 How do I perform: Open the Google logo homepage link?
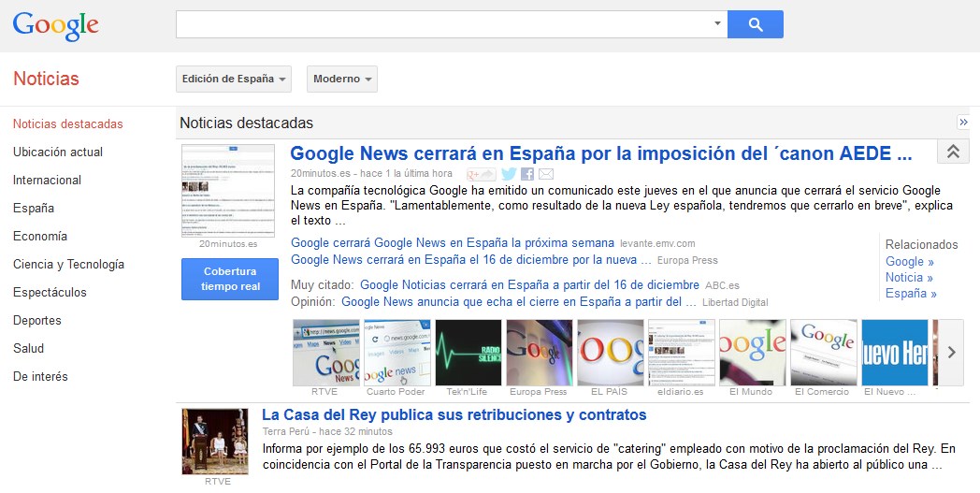click(x=55, y=26)
